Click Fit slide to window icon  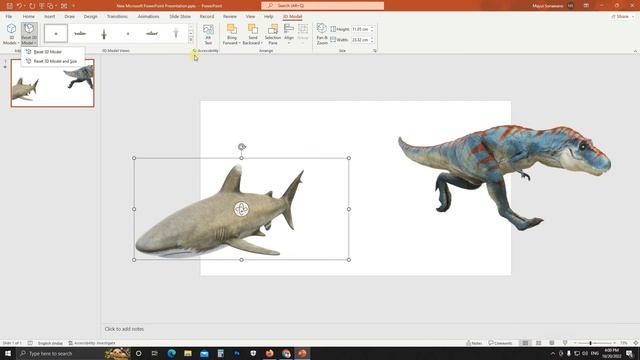[636, 343]
